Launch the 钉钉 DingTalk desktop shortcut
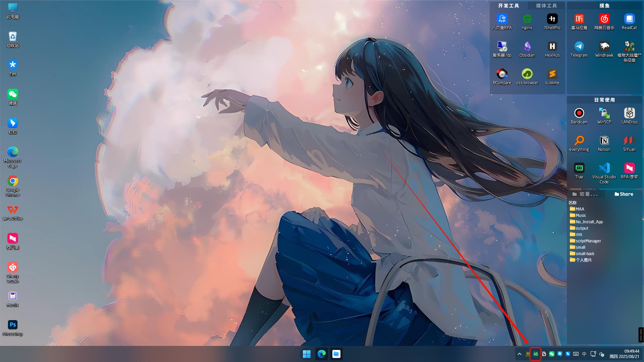 (13, 126)
